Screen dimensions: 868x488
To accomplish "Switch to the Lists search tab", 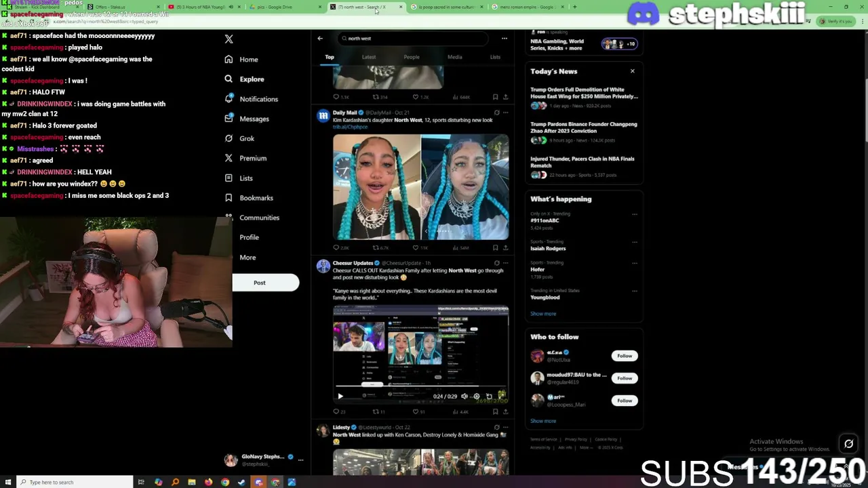I will point(495,57).
